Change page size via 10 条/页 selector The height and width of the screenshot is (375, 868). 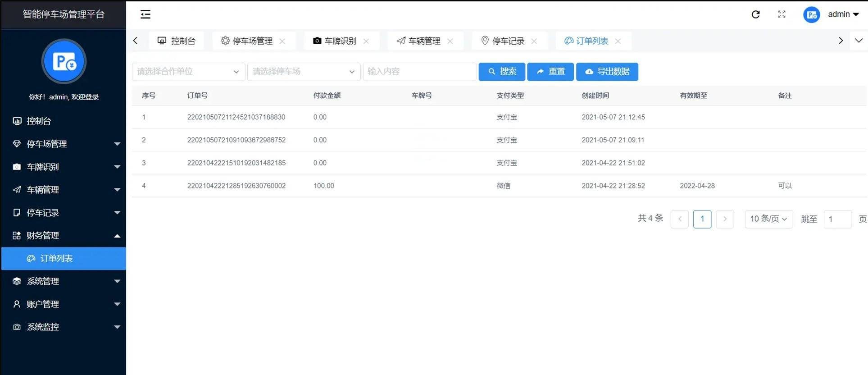[x=768, y=219]
